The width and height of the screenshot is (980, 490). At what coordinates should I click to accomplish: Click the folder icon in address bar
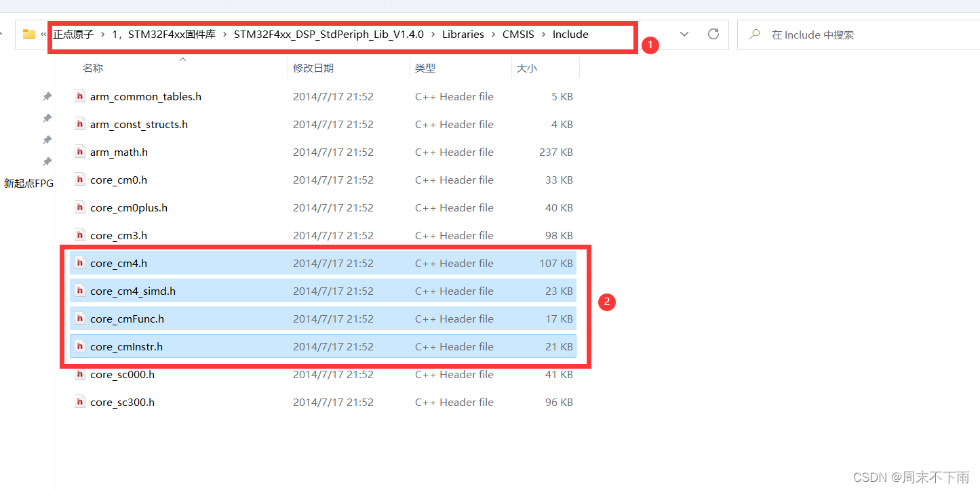pyautogui.click(x=28, y=34)
